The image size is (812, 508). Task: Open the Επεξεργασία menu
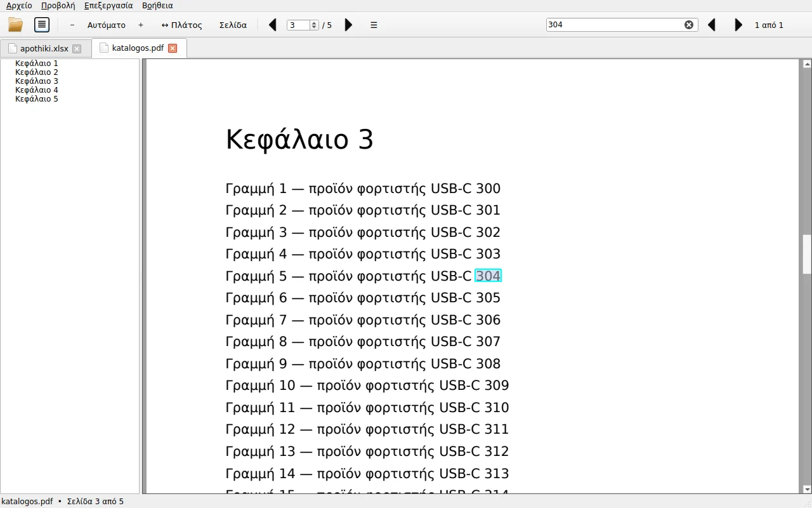[108, 6]
